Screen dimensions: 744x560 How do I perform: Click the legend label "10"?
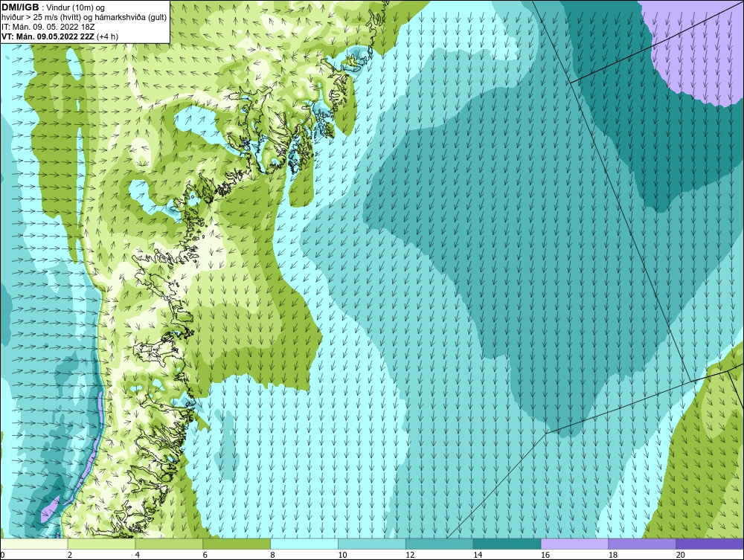(x=342, y=555)
